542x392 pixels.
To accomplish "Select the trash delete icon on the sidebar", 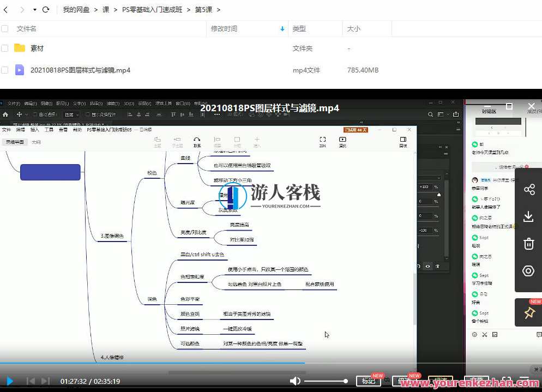I will (528, 244).
